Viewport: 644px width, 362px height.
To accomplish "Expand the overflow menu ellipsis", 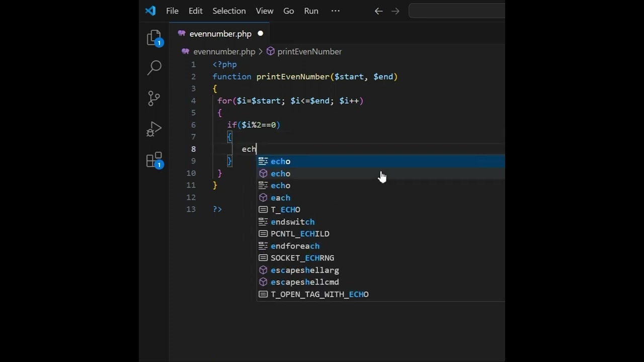I will point(336,11).
